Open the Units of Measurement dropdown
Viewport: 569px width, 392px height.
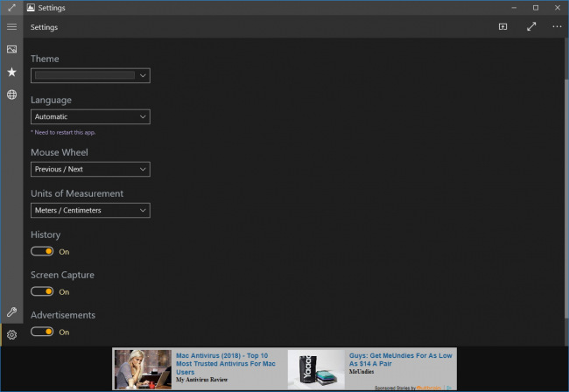click(90, 210)
